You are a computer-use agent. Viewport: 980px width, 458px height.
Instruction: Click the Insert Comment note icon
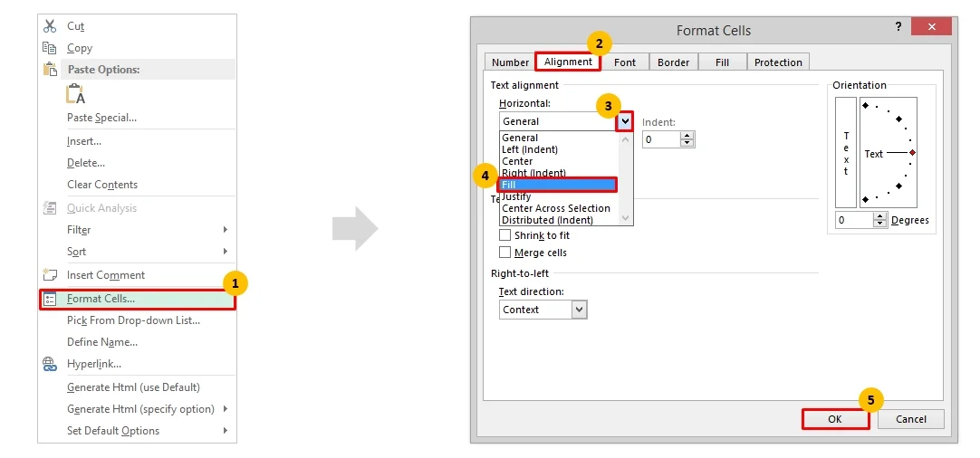50,275
